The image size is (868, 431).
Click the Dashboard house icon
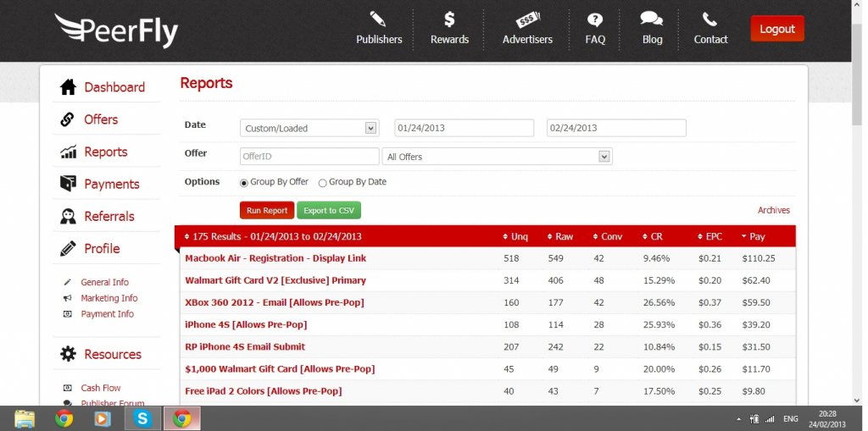(x=68, y=87)
